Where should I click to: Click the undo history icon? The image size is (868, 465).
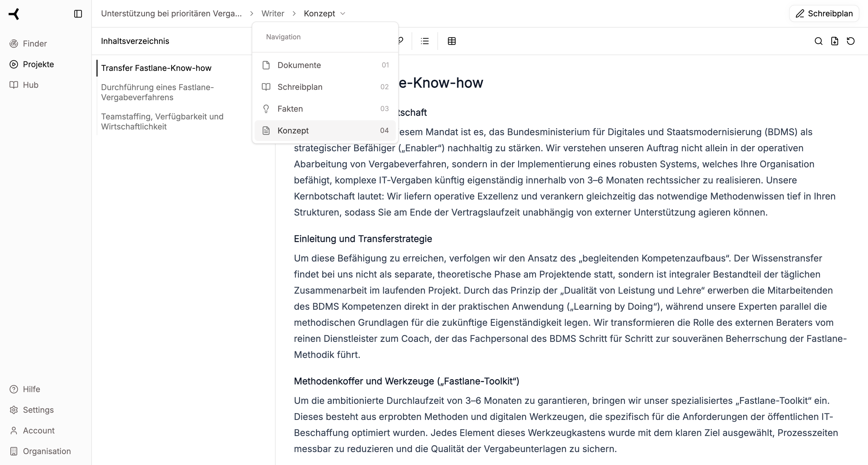[850, 41]
